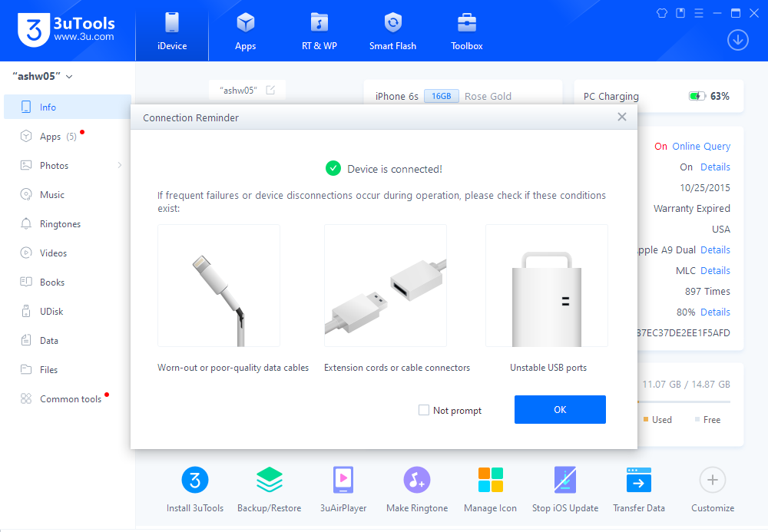Open Photos in the sidebar

pyautogui.click(x=68, y=165)
